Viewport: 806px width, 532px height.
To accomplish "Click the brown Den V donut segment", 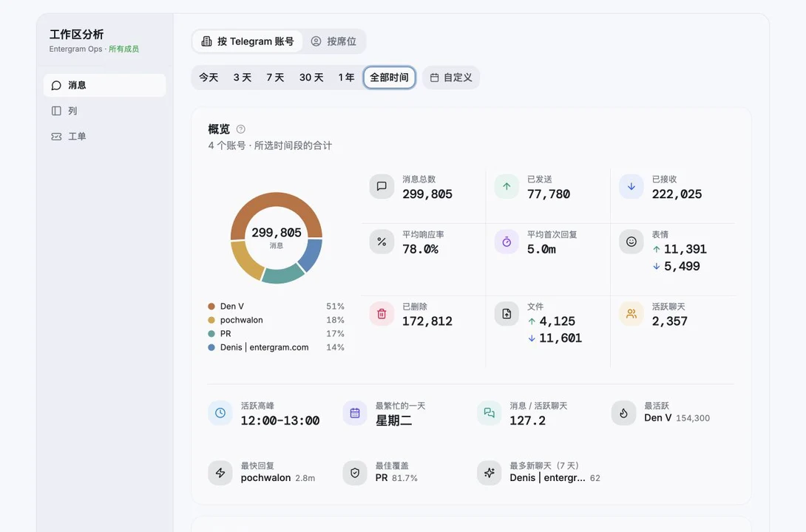I will pos(276,200).
